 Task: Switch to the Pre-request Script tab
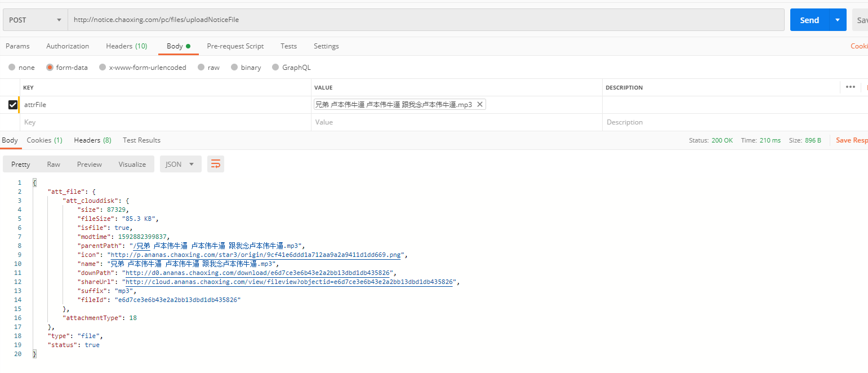(235, 46)
